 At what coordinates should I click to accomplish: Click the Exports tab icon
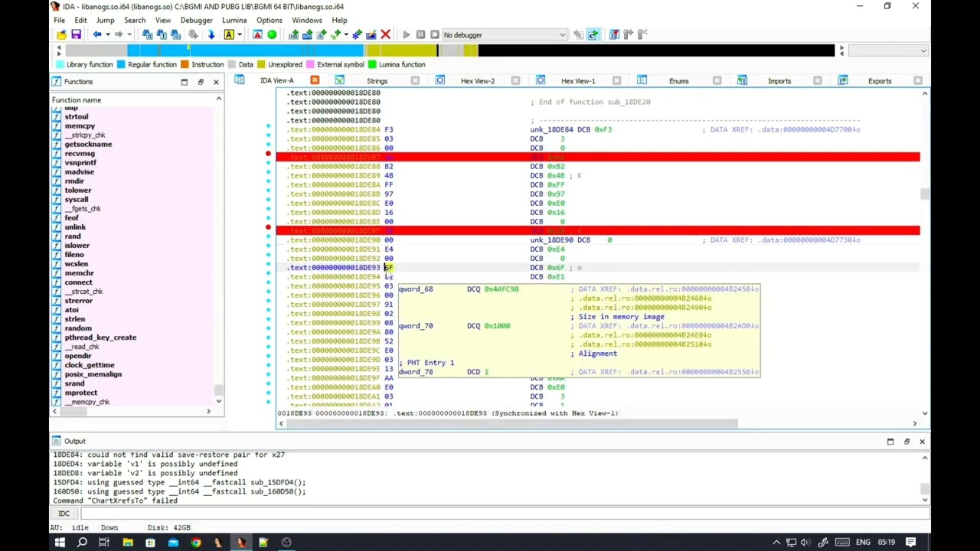842,80
